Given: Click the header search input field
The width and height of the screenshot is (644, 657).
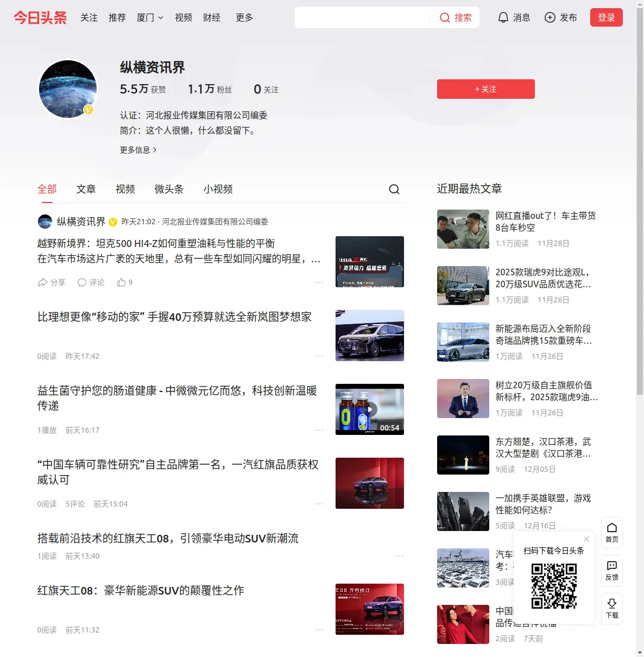Looking at the screenshot, I should [362, 17].
